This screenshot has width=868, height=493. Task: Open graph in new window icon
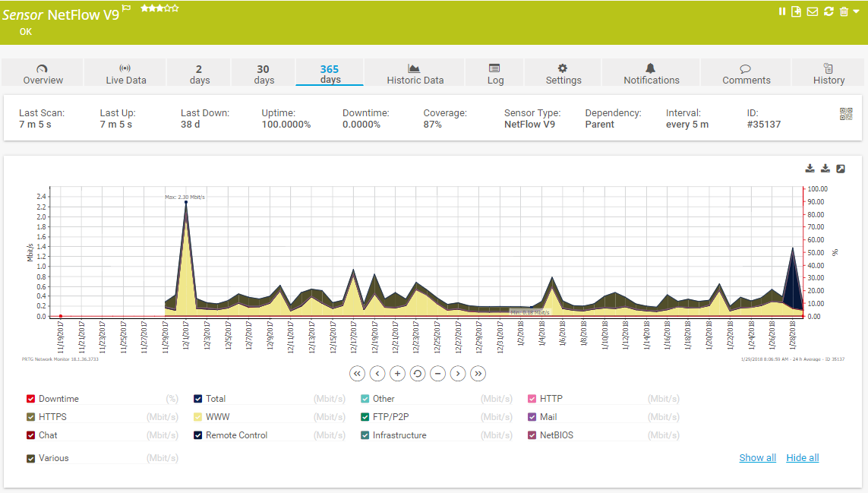click(x=841, y=169)
